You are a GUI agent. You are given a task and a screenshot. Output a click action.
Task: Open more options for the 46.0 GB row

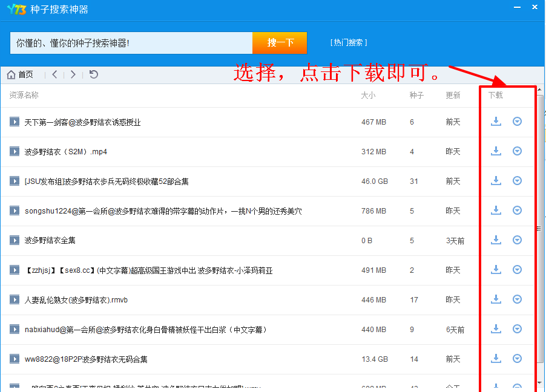517,180
